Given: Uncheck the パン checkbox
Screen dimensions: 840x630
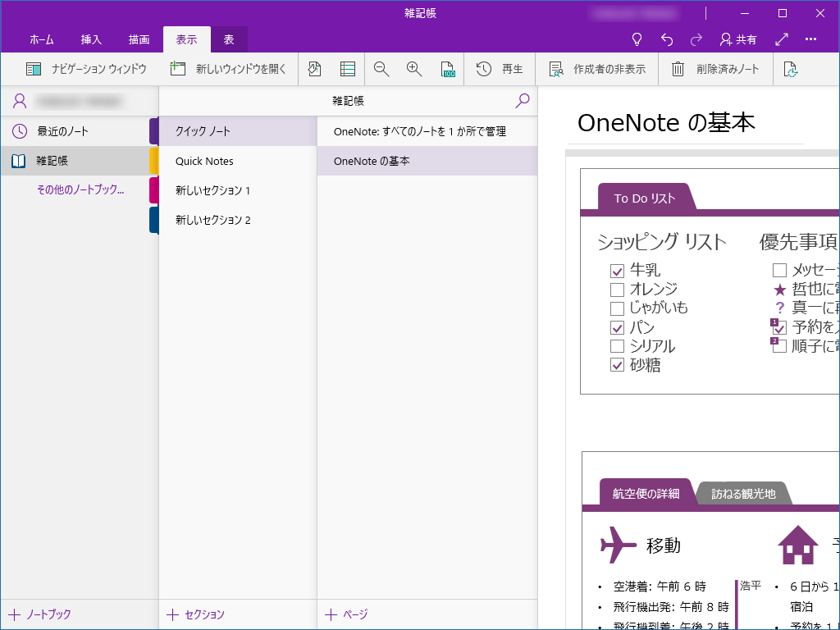Looking at the screenshot, I should 617,327.
